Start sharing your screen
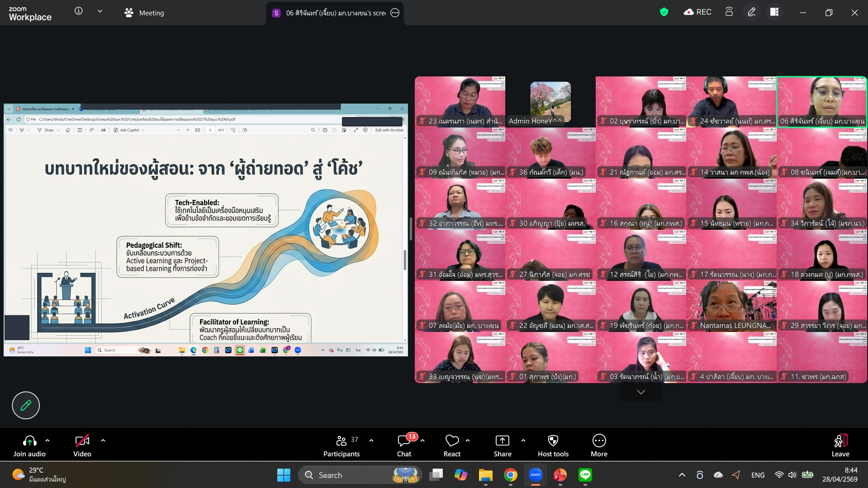Image resolution: width=868 pixels, height=488 pixels. click(x=502, y=445)
